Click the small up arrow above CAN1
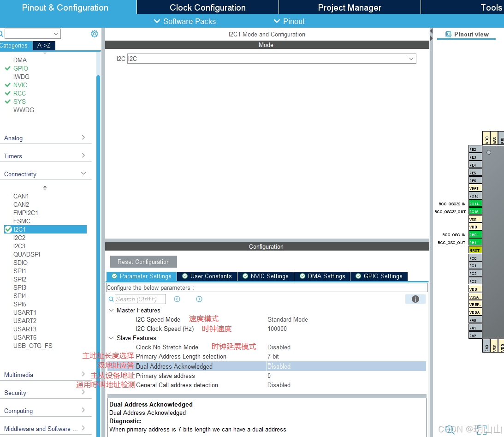Screen dimensions: 504x437 [45, 186]
